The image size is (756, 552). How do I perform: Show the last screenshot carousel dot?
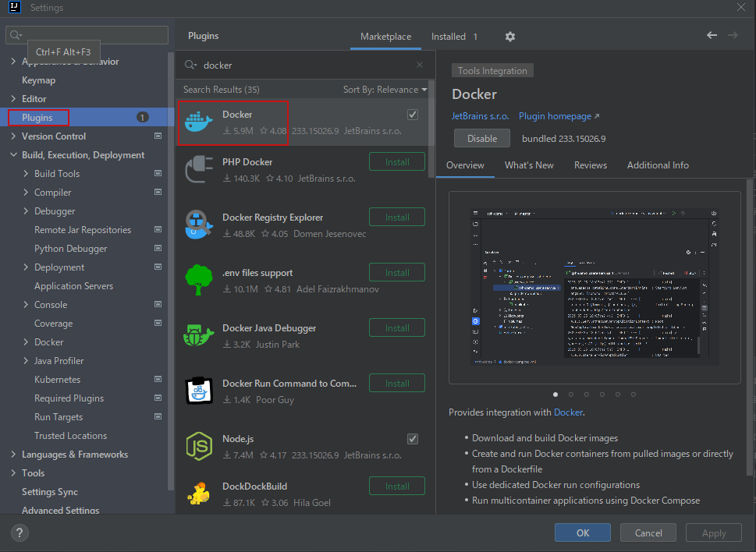click(x=633, y=395)
